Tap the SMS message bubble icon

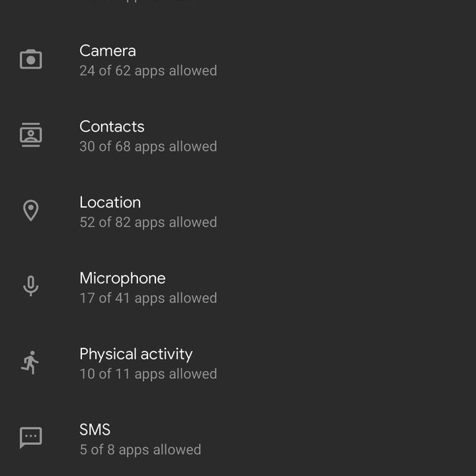pos(30,438)
